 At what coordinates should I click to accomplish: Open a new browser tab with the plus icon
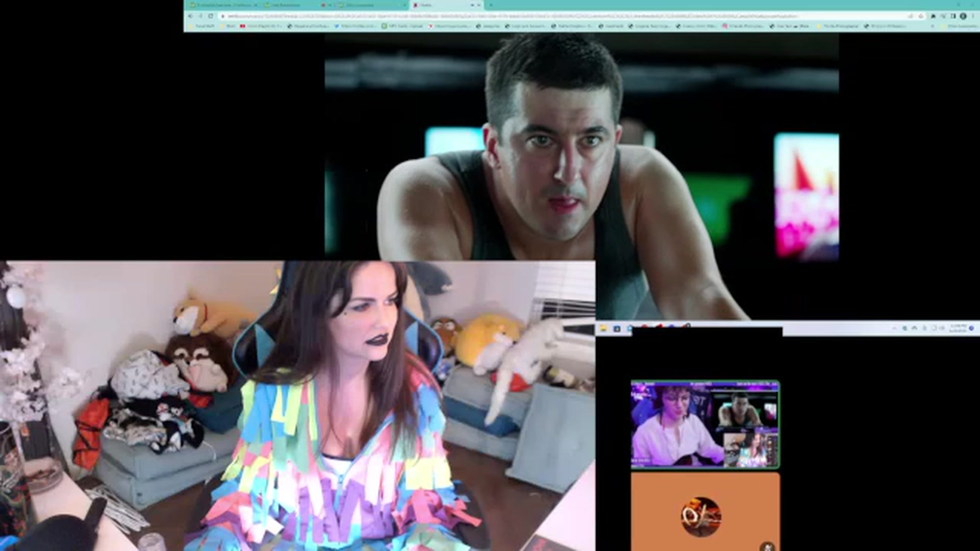coord(491,5)
